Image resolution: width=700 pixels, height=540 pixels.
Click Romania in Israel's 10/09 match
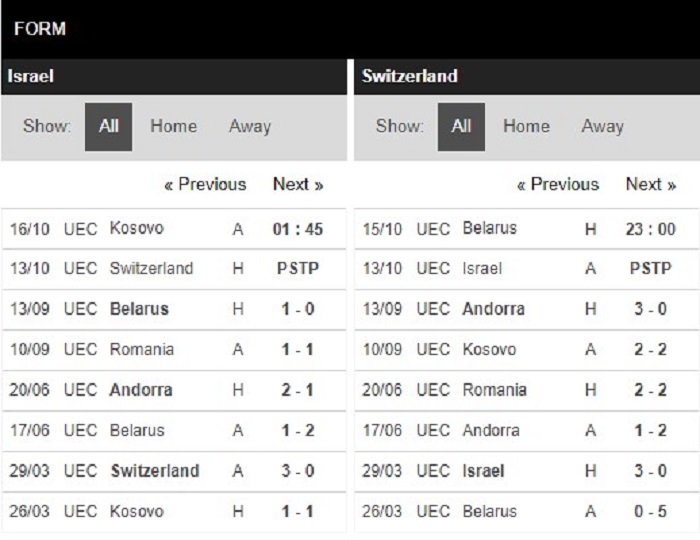click(x=142, y=349)
